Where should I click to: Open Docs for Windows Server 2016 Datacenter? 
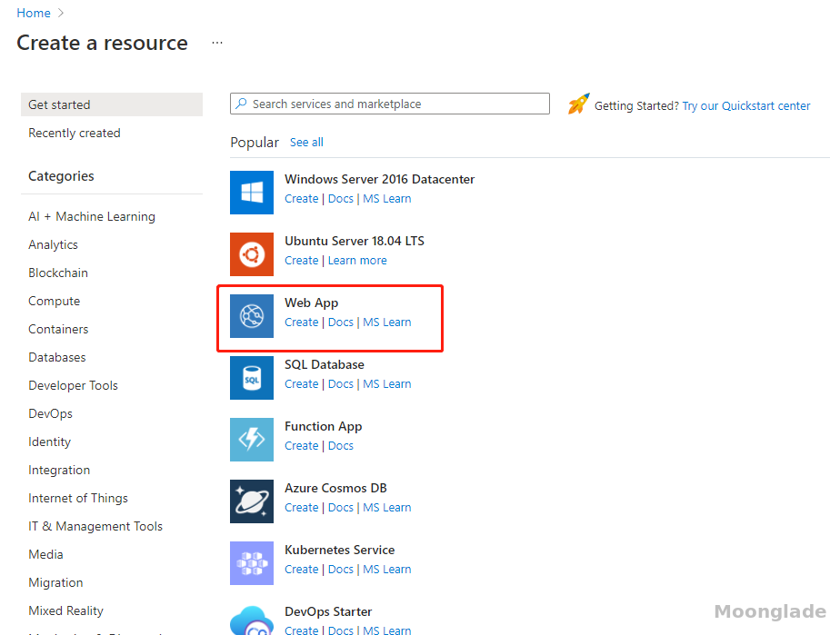tap(341, 199)
